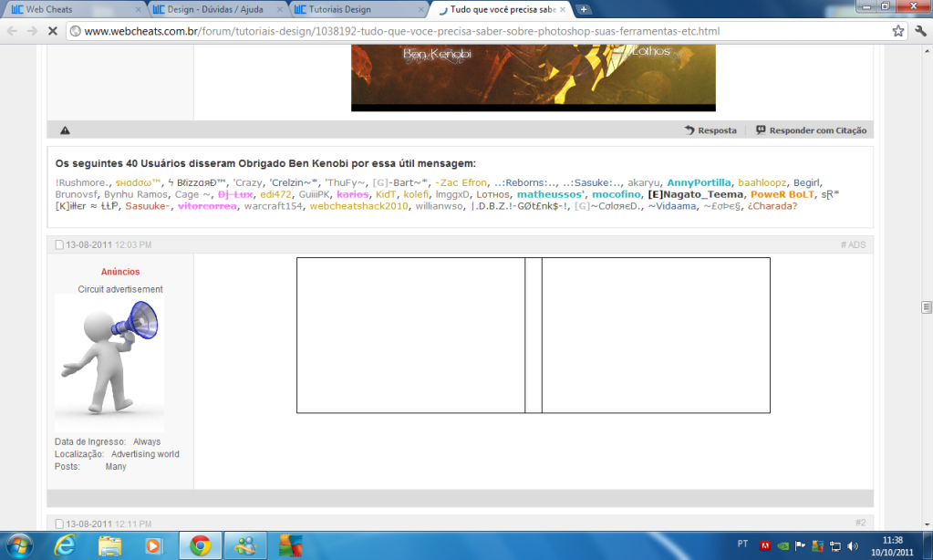Click the browser back arrow
The width and height of the screenshot is (933, 560).
pyautogui.click(x=12, y=30)
